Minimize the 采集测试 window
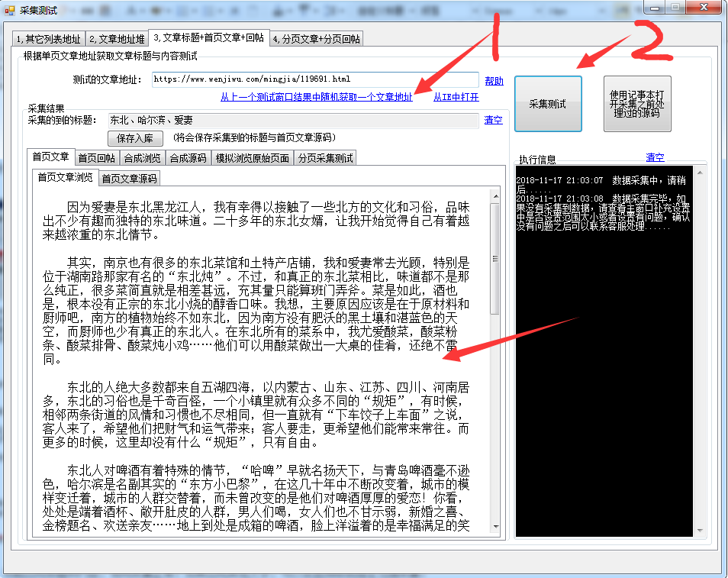 coord(655,7)
